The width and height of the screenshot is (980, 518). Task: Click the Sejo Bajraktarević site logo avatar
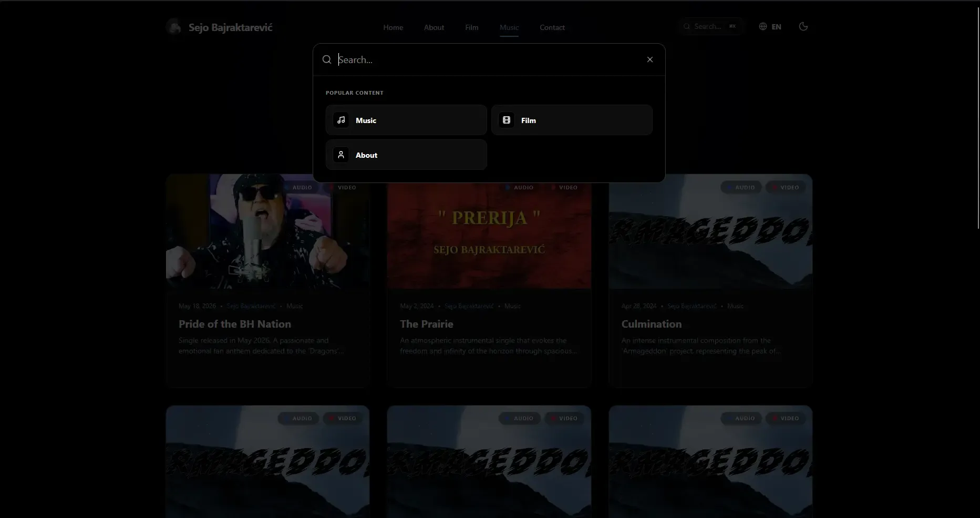[x=174, y=27]
